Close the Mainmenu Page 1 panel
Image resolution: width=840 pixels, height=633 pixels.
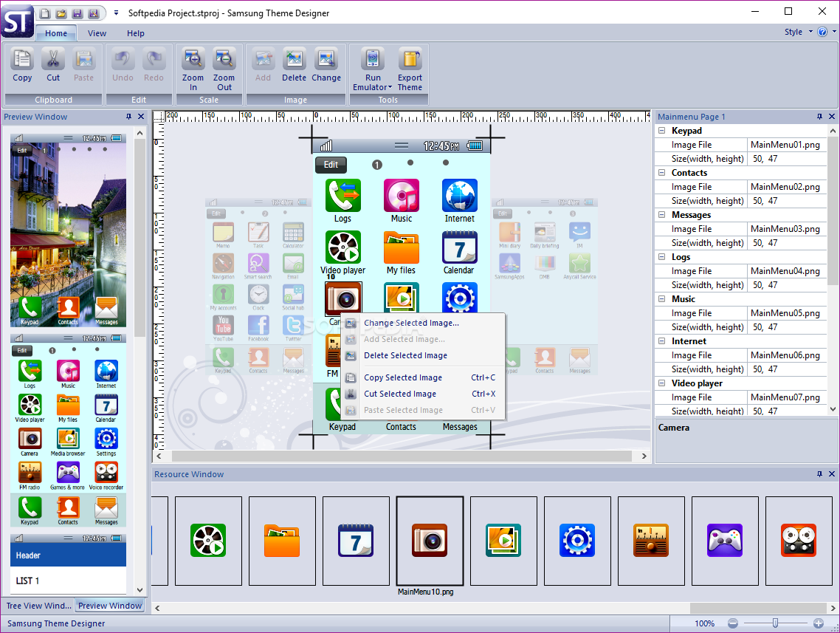click(832, 116)
